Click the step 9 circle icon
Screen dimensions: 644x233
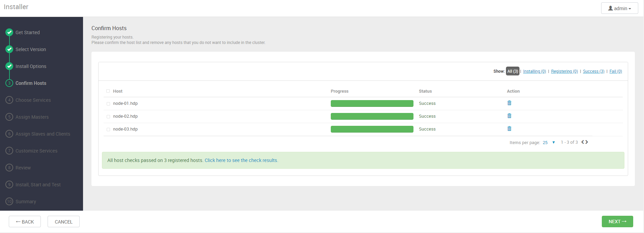point(9,185)
